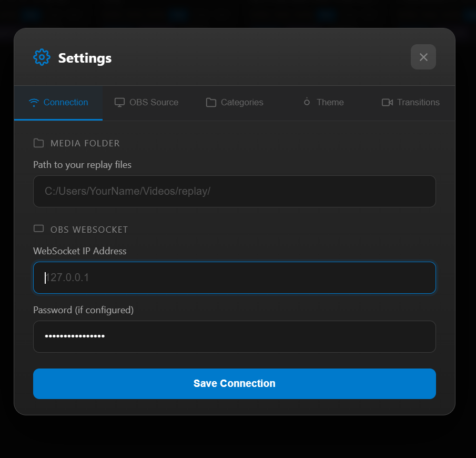Viewport: 476px width, 458px height.
Task: Focus the WebSocket IP Address field
Action: pyautogui.click(x=235, y=277)
